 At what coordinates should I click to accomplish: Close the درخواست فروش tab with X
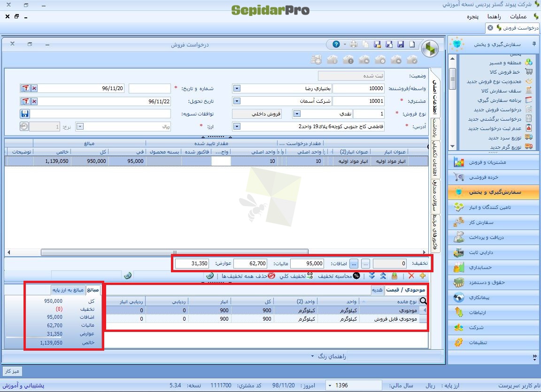coord(490,28)
